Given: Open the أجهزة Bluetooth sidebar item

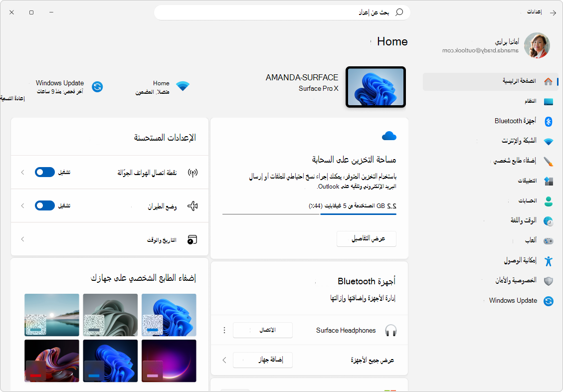Looking at the screenshot, I should [491, 121].
